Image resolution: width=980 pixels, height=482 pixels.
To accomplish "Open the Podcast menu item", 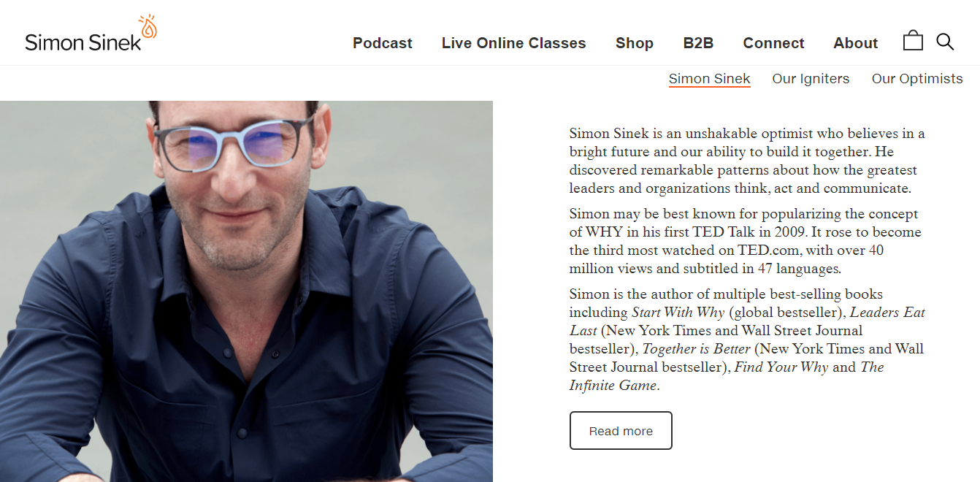I will pos(383,43).
